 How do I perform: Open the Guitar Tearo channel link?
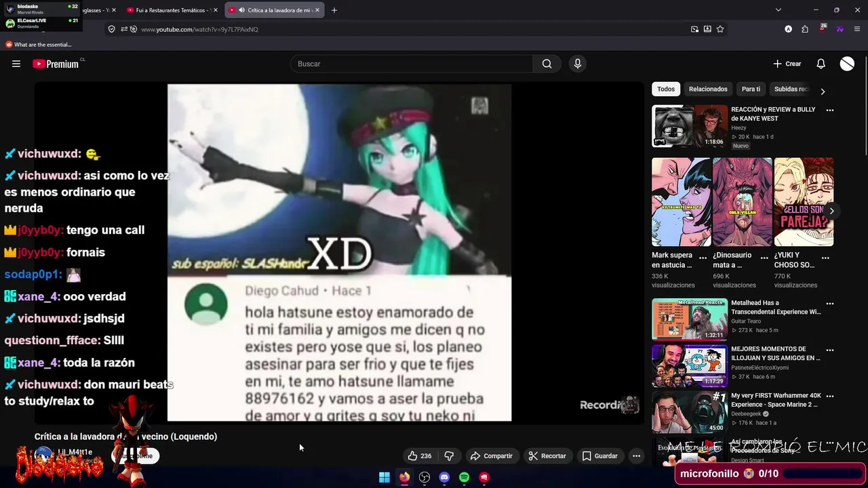click(x=746, y=321)
